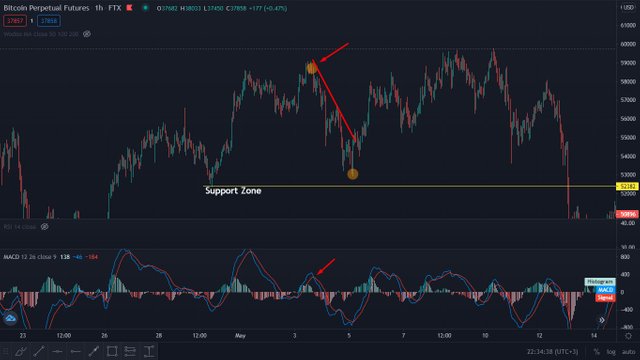Click the RSI 14 close indicator legend
Viewport: 640px width, 360px height.
coord(20,227)
